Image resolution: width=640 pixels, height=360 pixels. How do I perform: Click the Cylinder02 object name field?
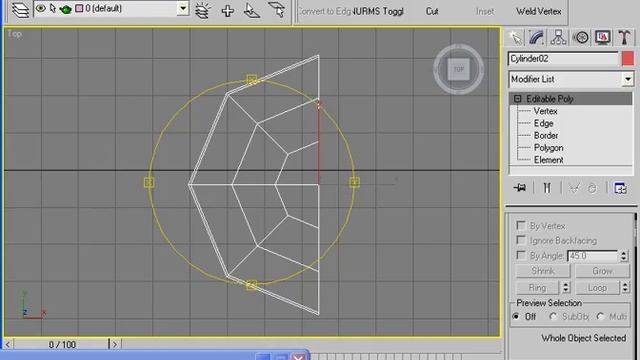coord(563,59)
